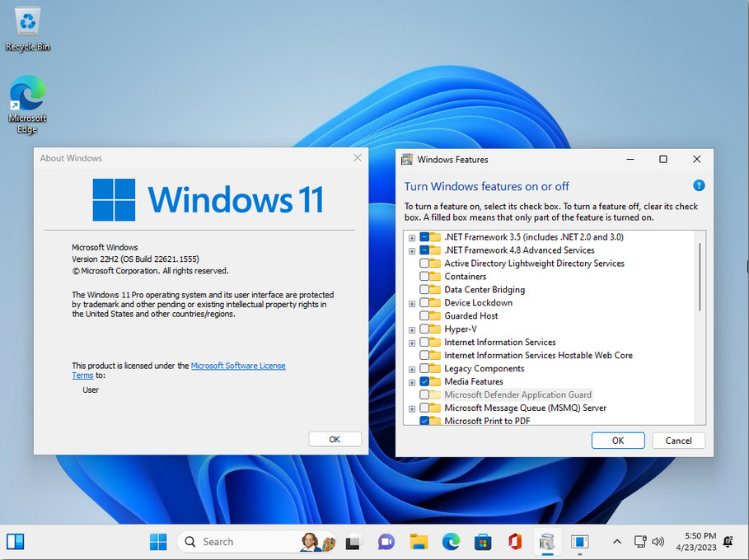Show hidden system tray icons
This screenshot has height=560, width=749.
coord(616,542)
